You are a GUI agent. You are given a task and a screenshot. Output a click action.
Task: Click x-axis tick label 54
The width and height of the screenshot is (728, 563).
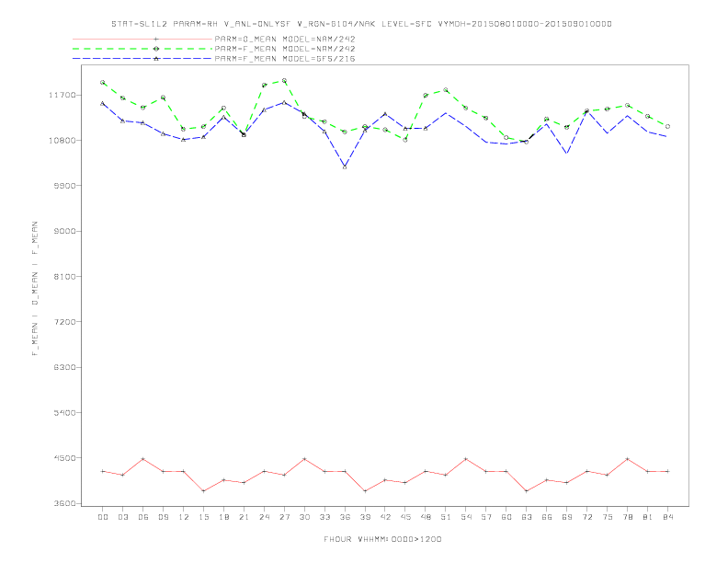click(466, 517)
